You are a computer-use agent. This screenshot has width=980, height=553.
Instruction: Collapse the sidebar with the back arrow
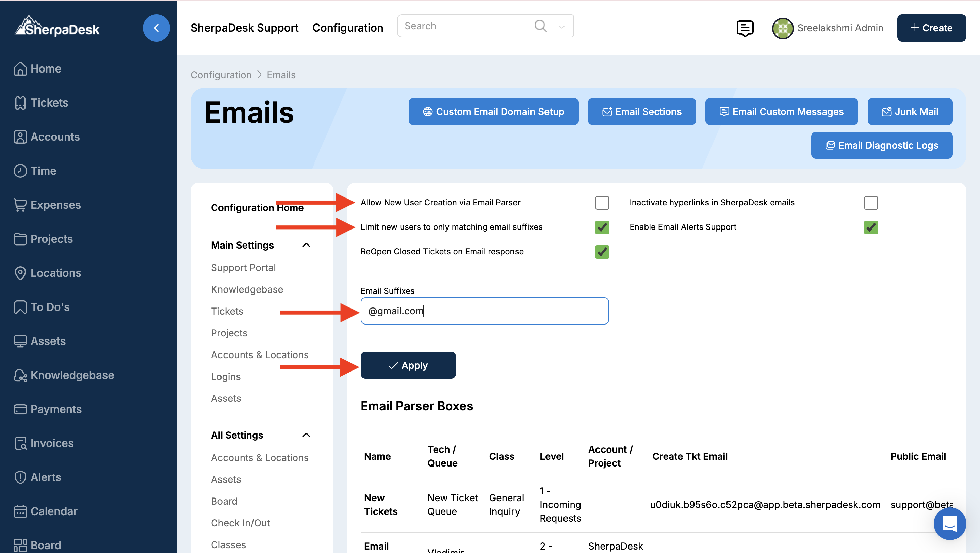tap(157, 28)
